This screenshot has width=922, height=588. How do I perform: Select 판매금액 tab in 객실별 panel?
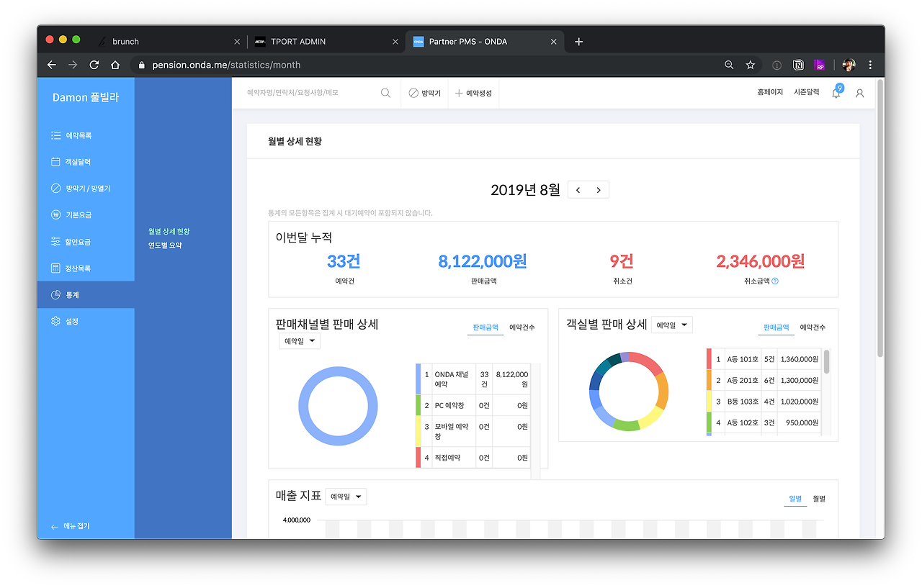point(776,327)
